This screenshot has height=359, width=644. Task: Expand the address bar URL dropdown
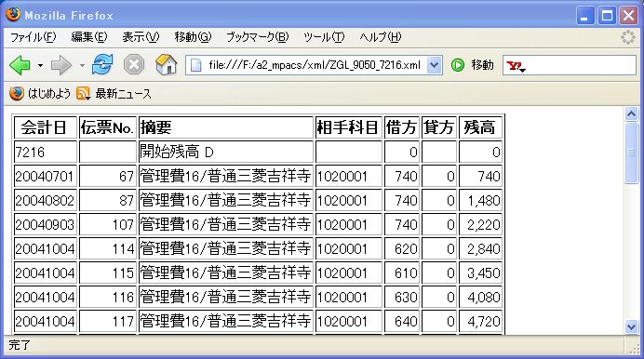tap(434, 65)
